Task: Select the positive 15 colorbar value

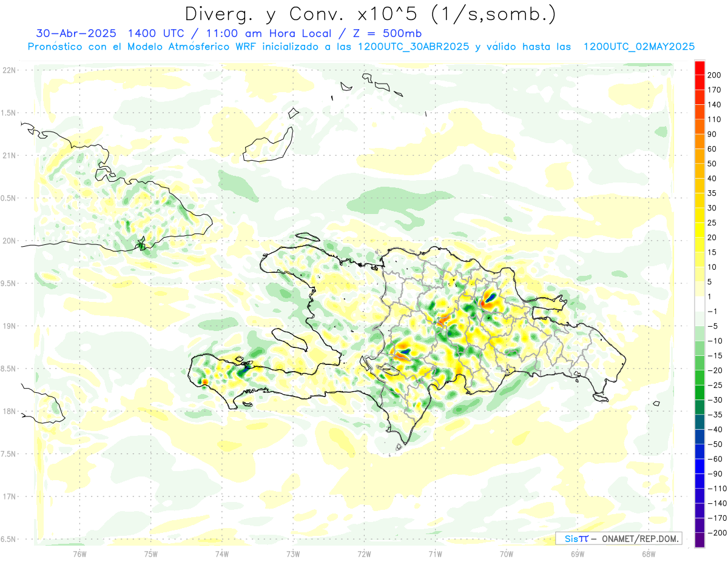Action: coord(712,252)
